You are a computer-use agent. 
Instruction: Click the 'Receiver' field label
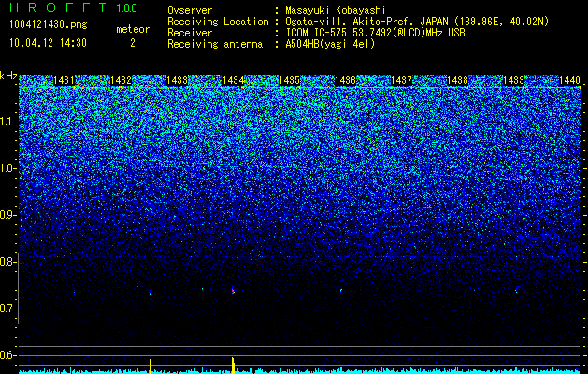(x=190, y=33)
